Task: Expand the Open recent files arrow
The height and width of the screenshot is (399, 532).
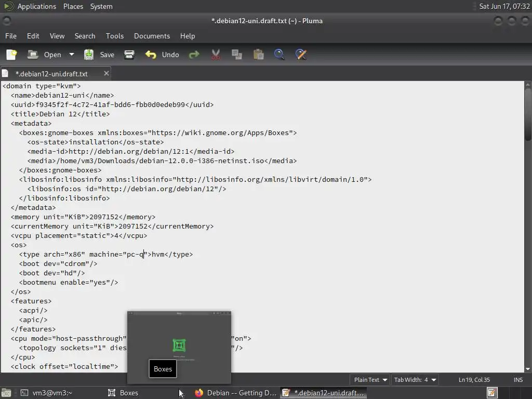Action: (72, 55)
